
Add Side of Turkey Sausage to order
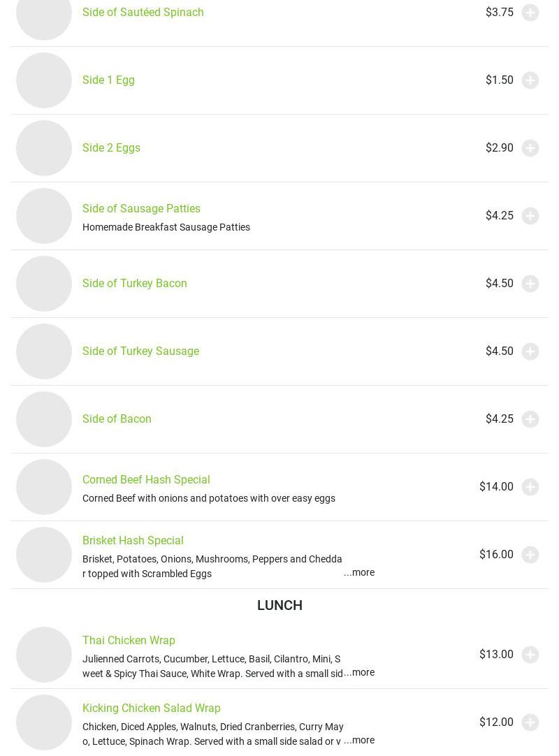click(x=530, y=351)
